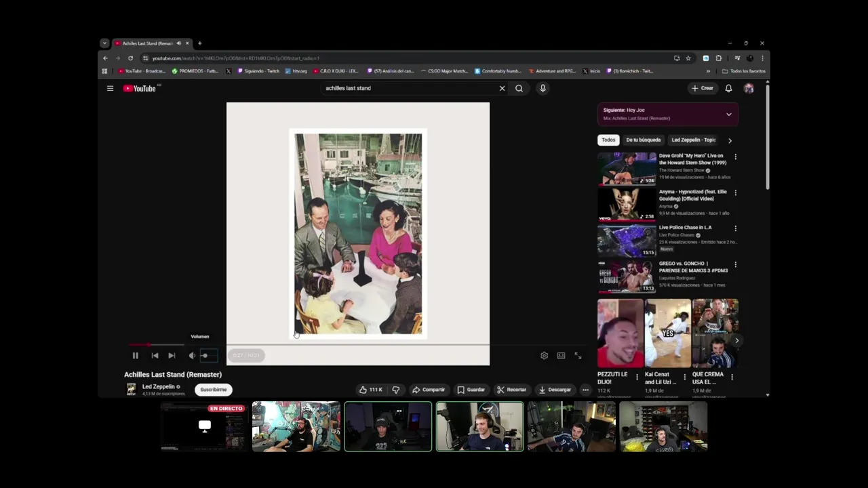Screen dimensions: 868x488
Task: Download the video with Descargar
Action: [555, 390]
